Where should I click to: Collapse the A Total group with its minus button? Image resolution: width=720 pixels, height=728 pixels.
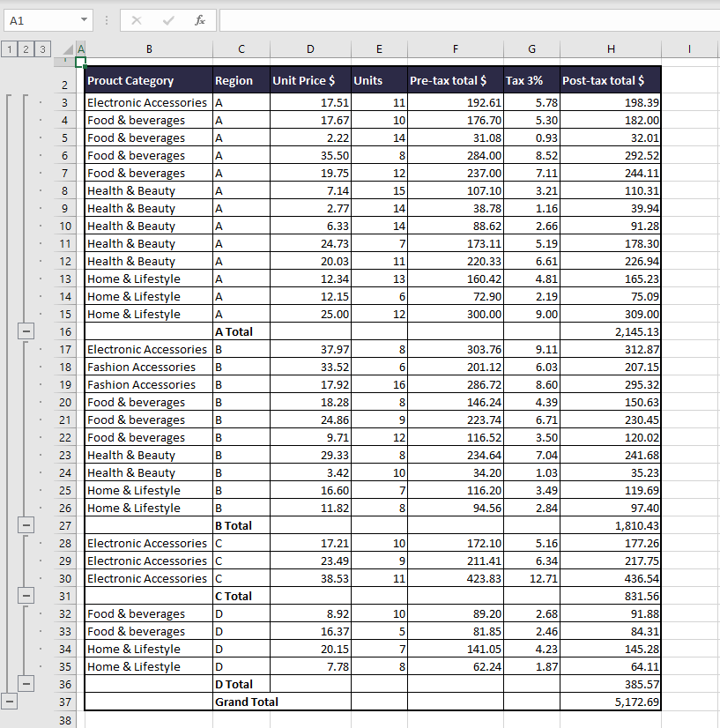click(26, 331)
